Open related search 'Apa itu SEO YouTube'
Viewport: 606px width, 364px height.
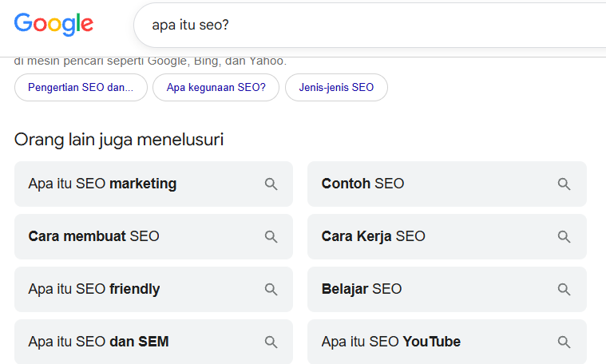447,342
